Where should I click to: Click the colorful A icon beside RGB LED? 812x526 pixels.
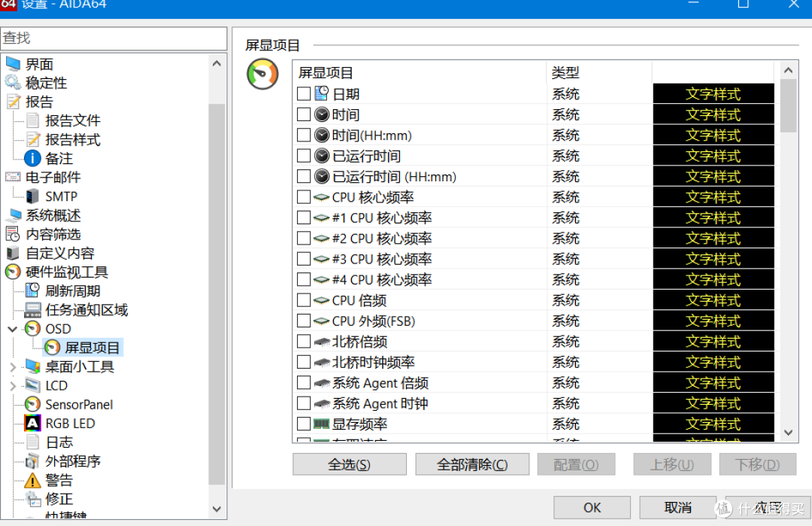coord(32,424)
